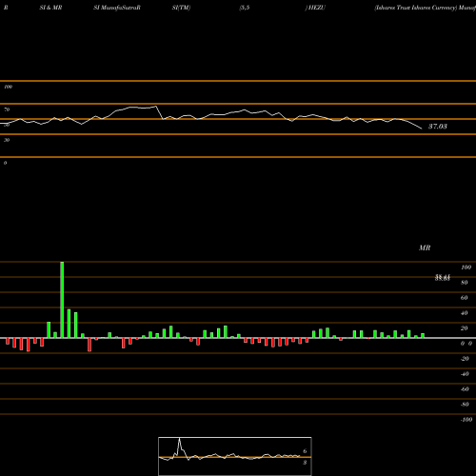
Task: Click the MR axis label -100
Action: [466, 420]
